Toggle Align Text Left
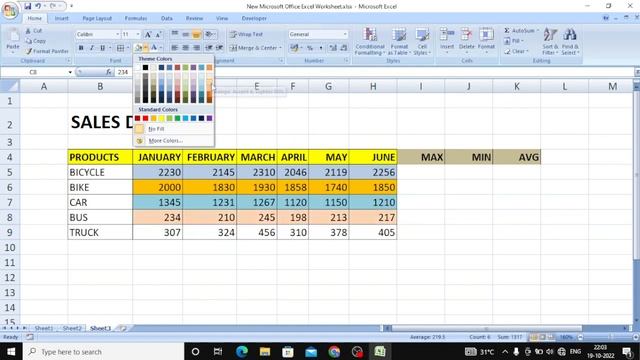Screen dimensions: 640x360 pos(174,48)
